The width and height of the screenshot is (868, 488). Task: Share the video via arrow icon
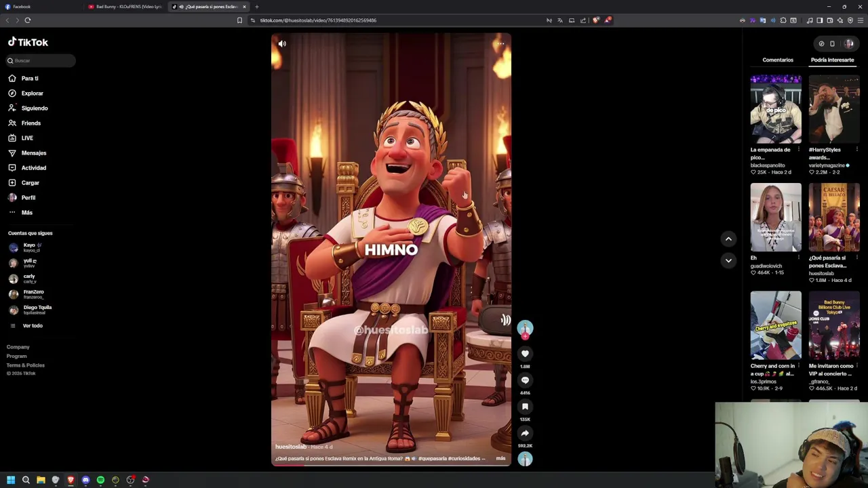point(525,433)
